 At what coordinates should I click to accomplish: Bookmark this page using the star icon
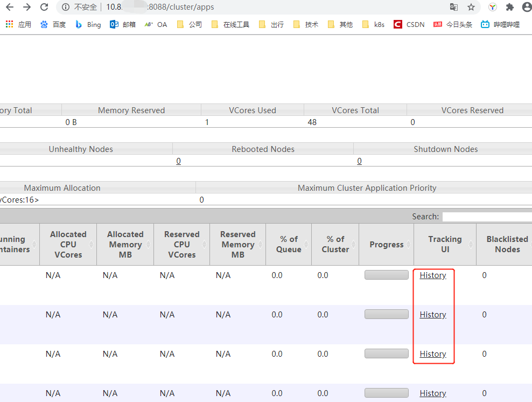471,8
